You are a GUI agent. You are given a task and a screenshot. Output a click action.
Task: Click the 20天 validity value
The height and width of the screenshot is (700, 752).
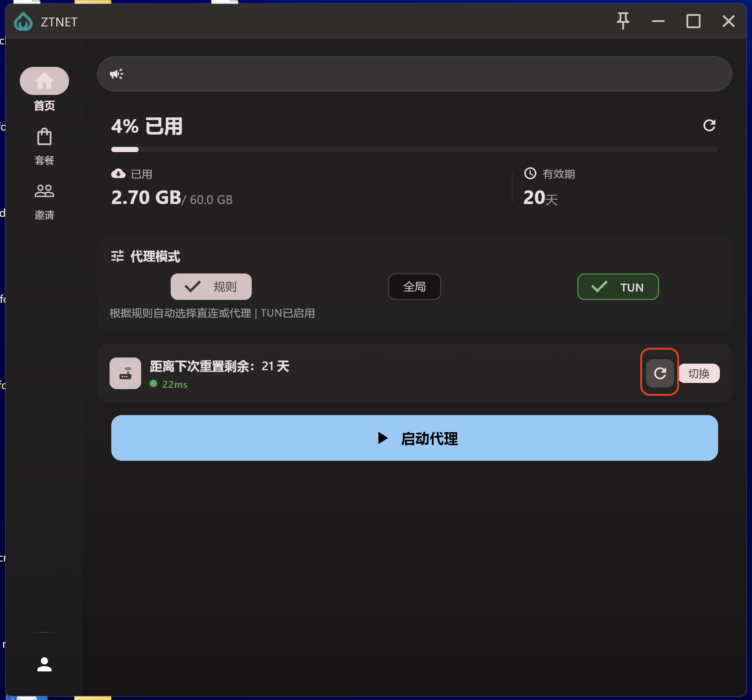[x=540, y=198]
